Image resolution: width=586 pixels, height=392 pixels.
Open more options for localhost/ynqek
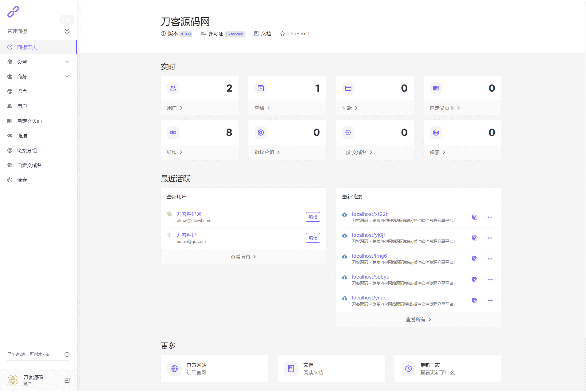pyautogui.click(x=490, y=301)
